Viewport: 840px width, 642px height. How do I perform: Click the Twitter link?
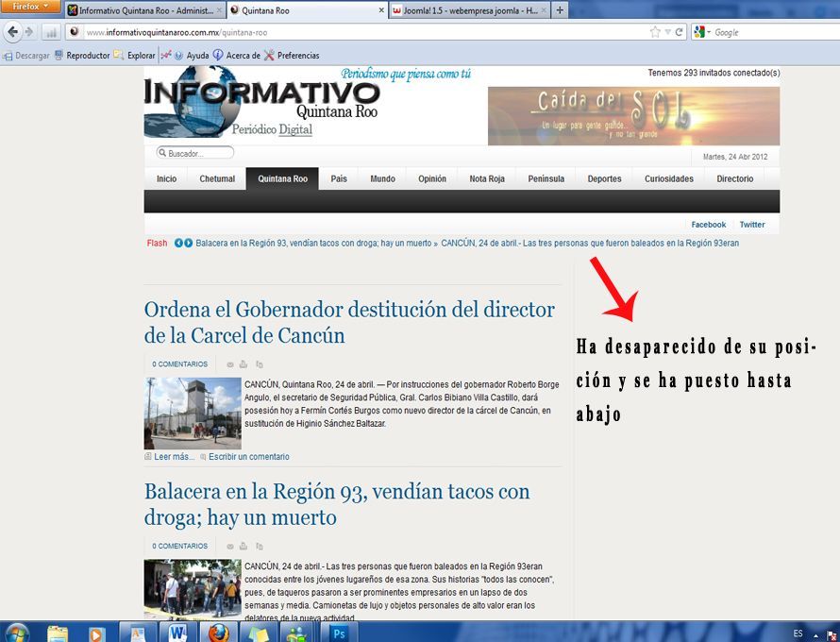point(752,225)
